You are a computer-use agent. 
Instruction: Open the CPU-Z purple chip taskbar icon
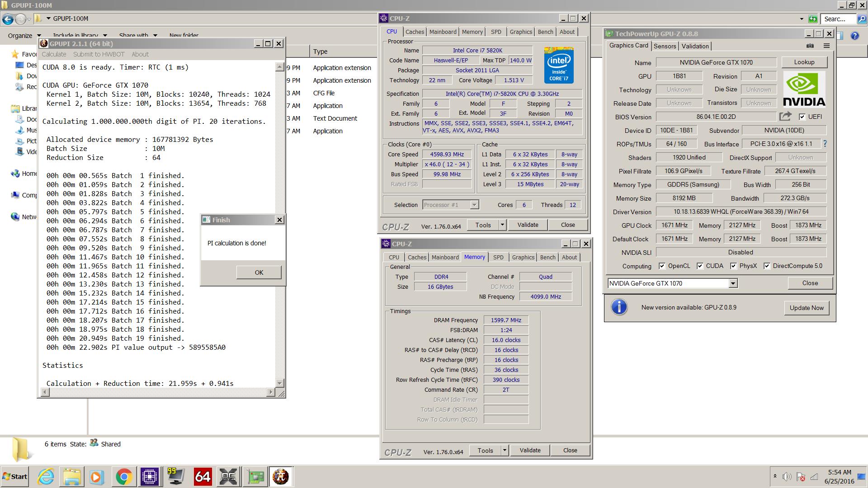[x=149, y=477]
